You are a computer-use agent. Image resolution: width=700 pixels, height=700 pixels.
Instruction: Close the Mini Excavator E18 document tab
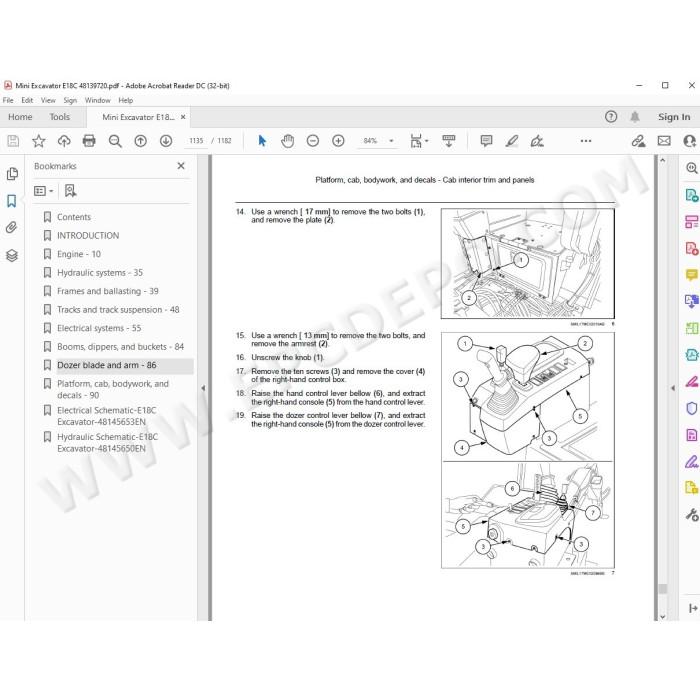pos(183,117)
